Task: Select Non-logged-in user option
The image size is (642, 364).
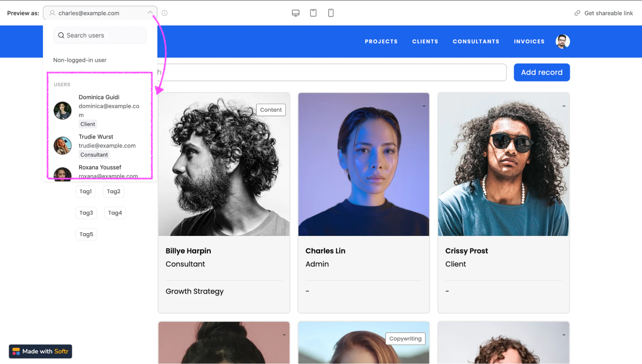Action: [80, 60]
